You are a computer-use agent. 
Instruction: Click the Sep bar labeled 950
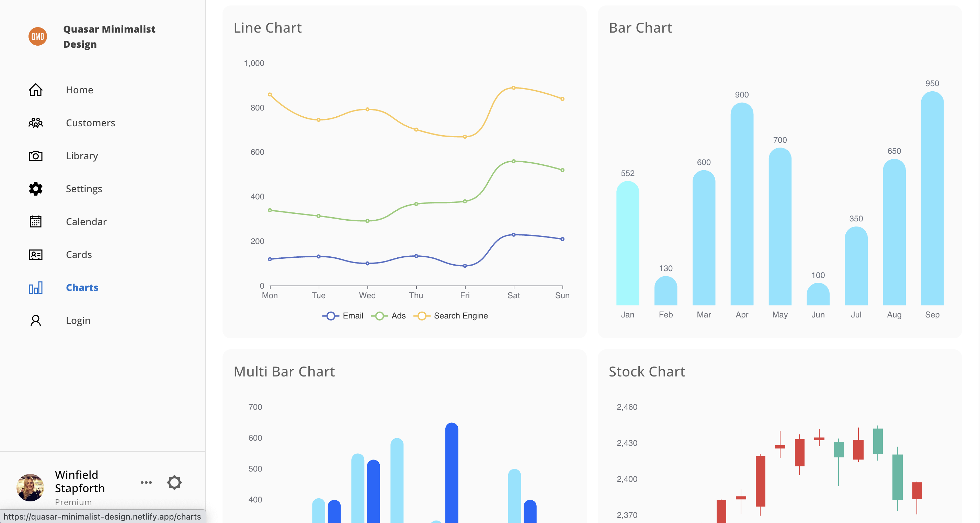point(932,198)
